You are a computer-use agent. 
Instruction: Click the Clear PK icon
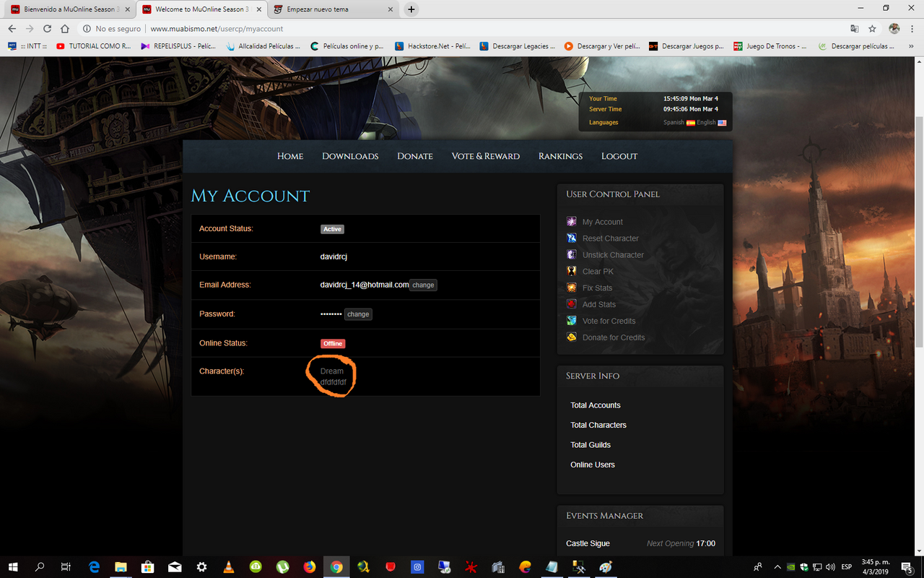(x=572, y=272)
